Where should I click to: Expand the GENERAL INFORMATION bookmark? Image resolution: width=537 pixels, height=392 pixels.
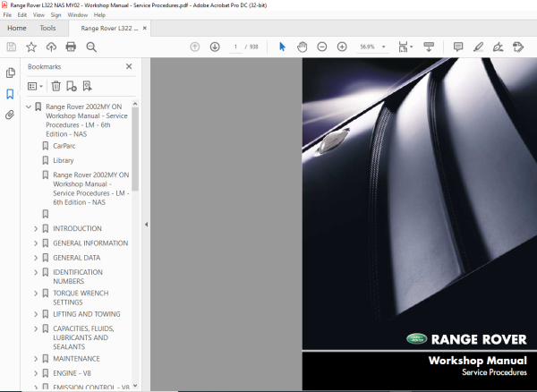36,243
